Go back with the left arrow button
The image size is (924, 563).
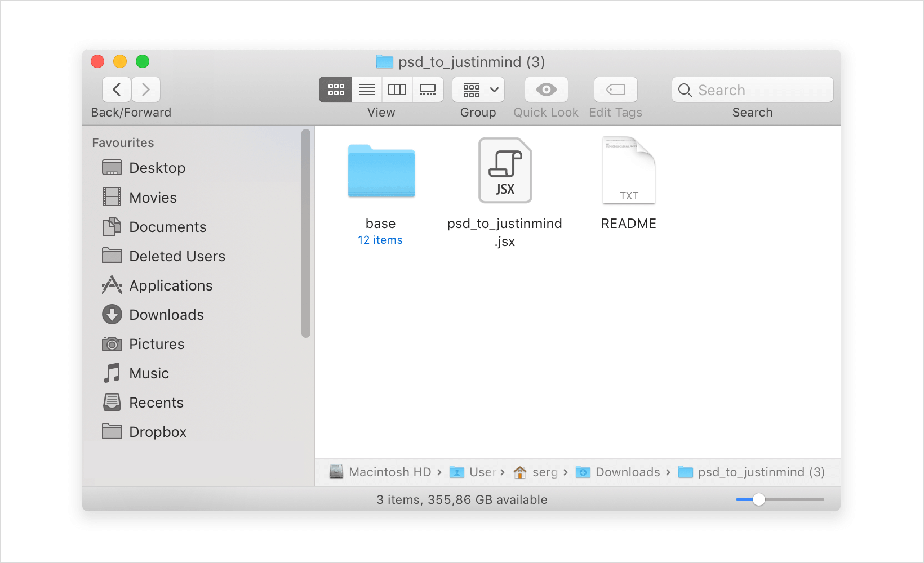click(117, 90)
